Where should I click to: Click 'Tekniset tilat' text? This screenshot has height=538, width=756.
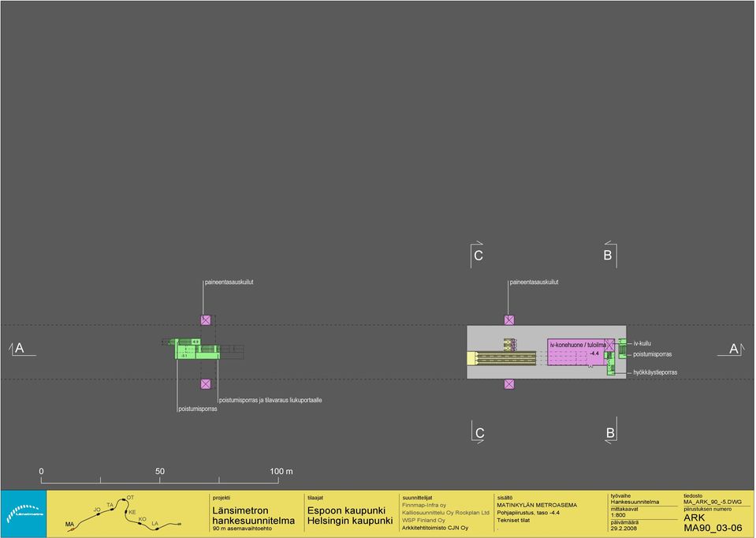click(x=513, y=521)
